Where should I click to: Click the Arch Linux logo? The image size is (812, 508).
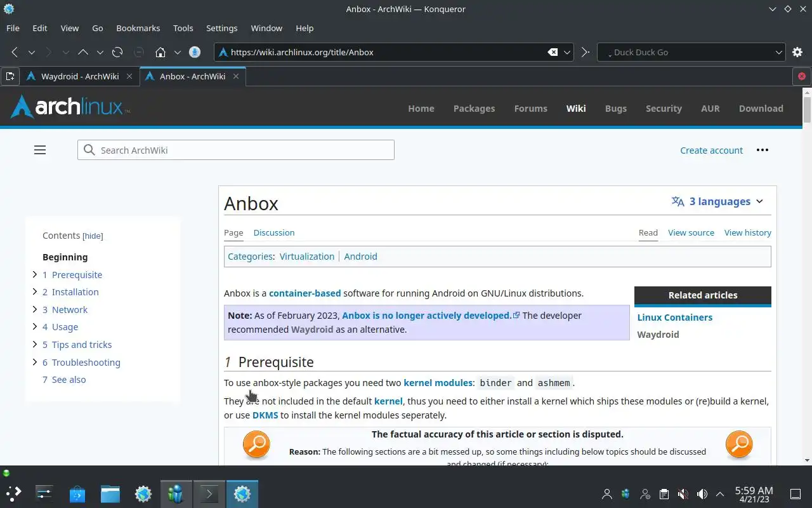pyautogui.click(x=70, y=107)
